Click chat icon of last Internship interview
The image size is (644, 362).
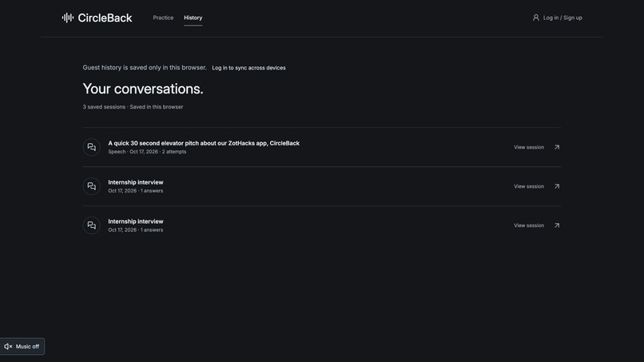[92, 225]
